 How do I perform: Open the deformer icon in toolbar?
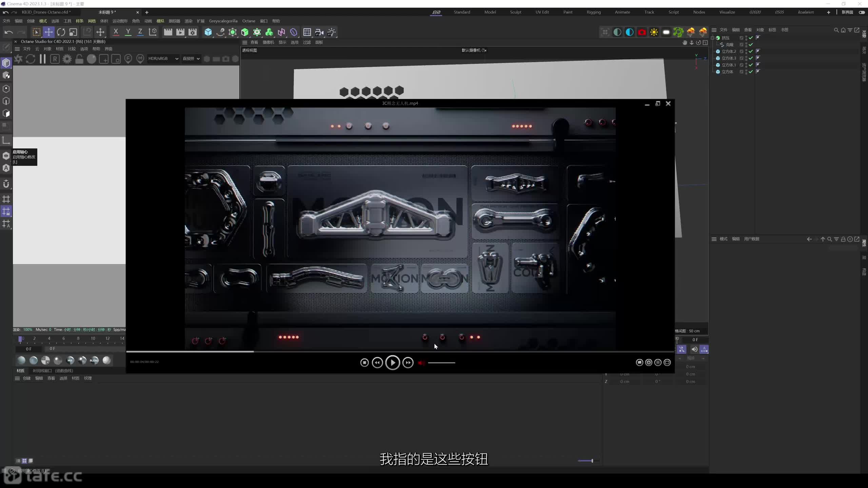click(294, 32)
